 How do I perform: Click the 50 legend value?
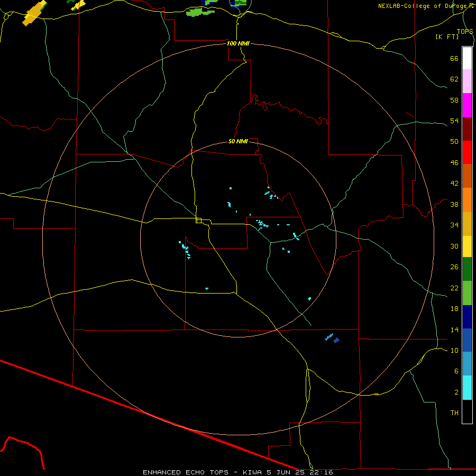click(x=454, y=142)
